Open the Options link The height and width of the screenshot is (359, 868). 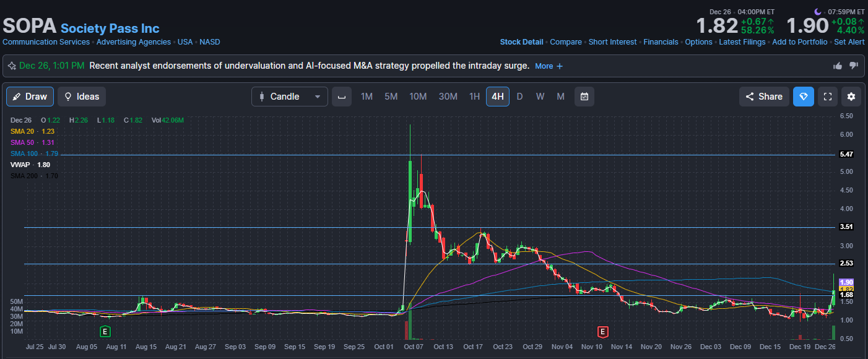(698, 42)
